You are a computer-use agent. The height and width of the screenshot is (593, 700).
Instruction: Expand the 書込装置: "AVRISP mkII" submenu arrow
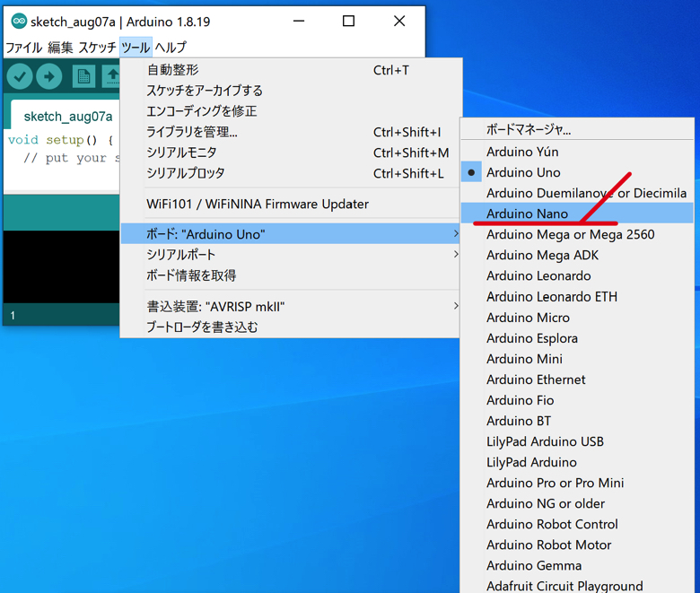tap(455, 306)
